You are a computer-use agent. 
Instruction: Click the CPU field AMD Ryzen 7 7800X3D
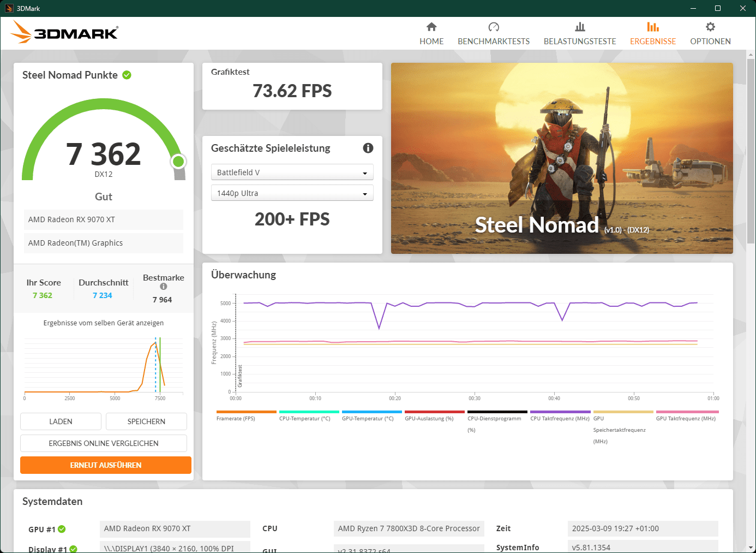[x=409, y=528]
